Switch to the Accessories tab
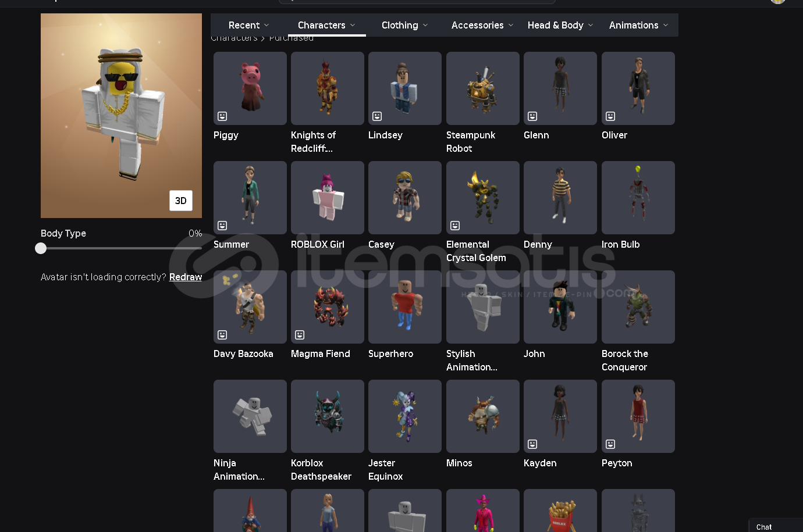The width and height of the screenshot is (803, 532). pyautogui.click(x=482, y=26)
